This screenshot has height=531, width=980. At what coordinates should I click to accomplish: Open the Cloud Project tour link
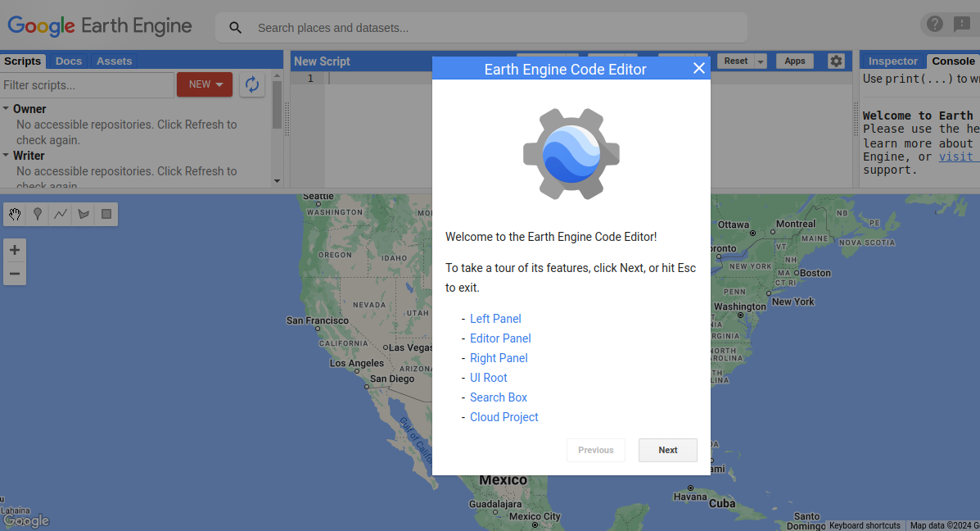[504, 417]
